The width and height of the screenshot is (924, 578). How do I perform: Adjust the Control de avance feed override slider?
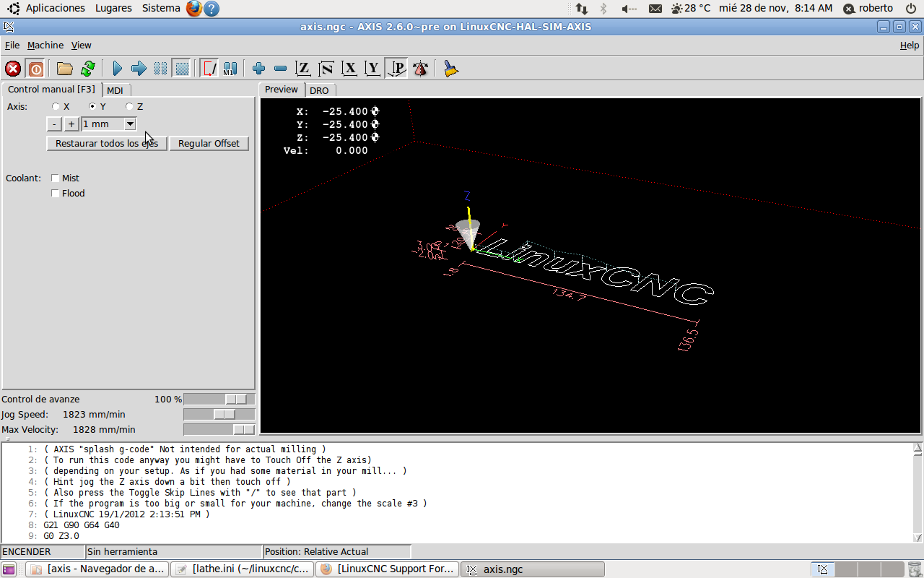pos(219,399)
